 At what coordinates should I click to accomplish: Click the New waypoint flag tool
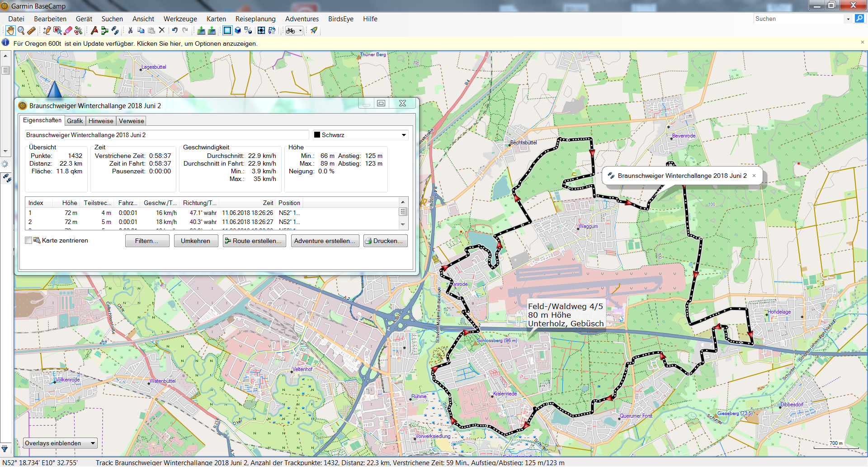[94, 31]
